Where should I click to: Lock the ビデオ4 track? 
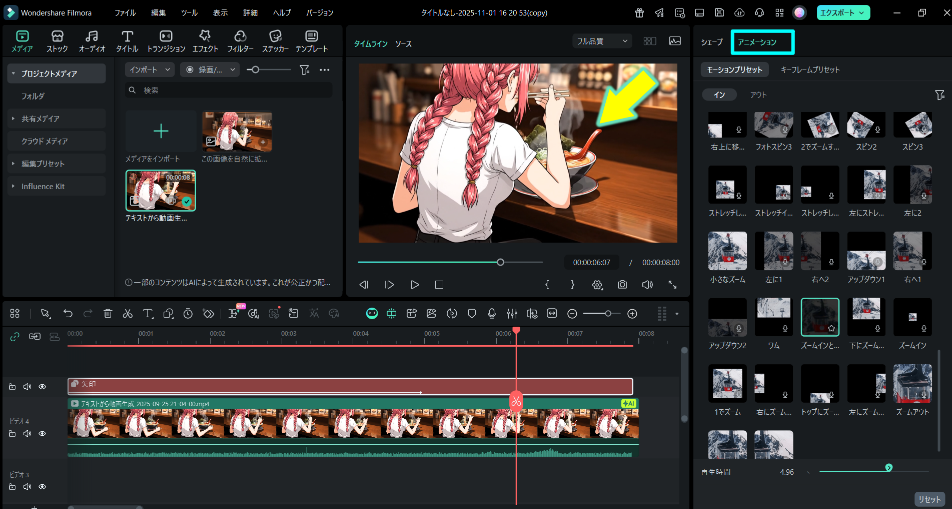pyautogui.click(x=12, y=434)
